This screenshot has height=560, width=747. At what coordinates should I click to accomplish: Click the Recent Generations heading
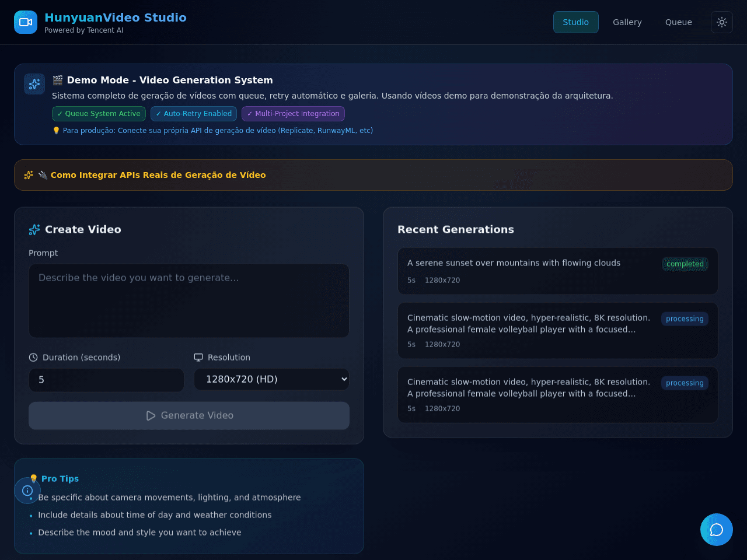pyautogui.click(x=456, y=230)
